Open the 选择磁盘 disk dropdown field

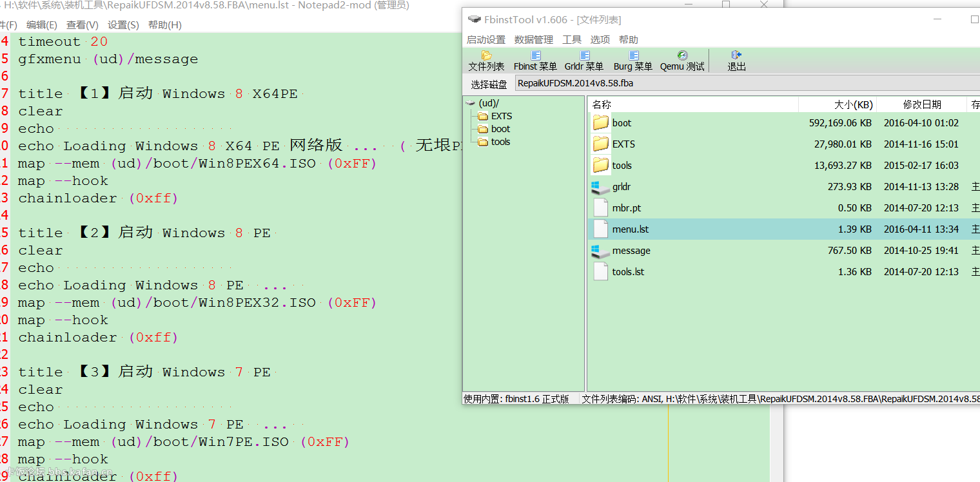click(747, 83)
